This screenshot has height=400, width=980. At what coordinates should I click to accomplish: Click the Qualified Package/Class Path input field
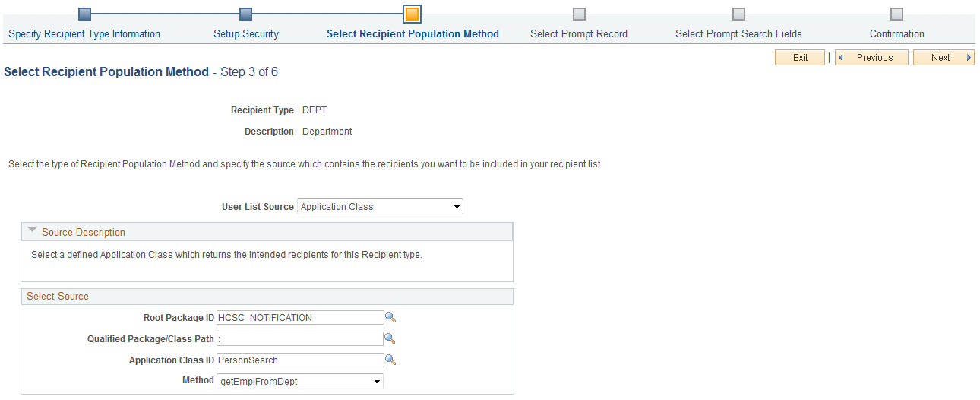click(300, 339)
